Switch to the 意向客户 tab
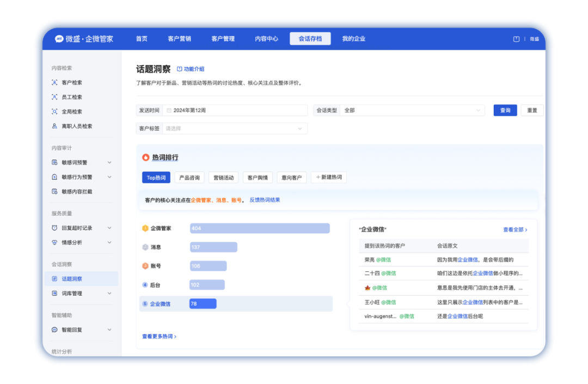The height and width of the screenshot is (384, 588). [x=291, y=178]
